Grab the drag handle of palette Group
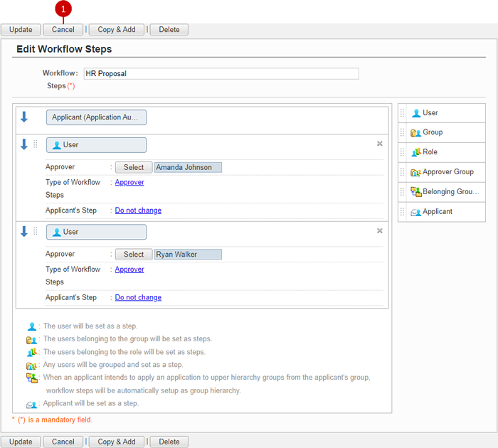Image resolution: width=498 pixels, height=448 pixels. [x=402, y=132]
